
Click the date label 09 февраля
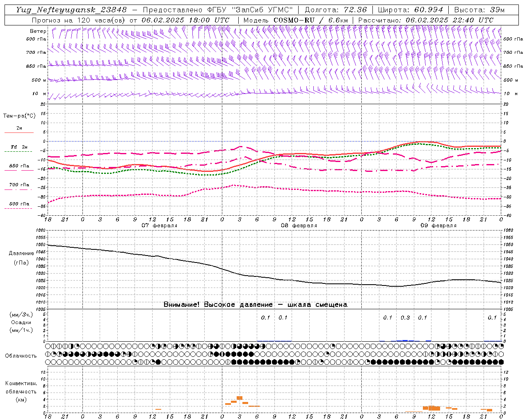438,226
